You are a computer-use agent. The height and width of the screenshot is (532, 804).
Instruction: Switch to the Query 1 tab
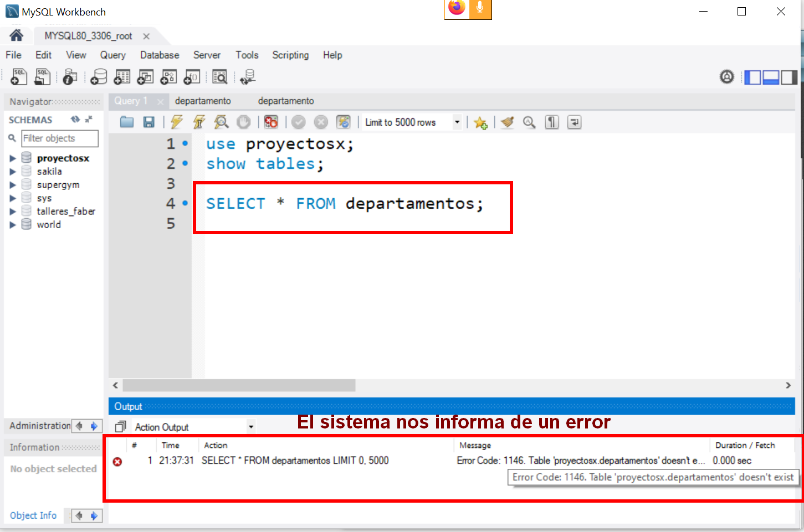[x=131, y=101]
